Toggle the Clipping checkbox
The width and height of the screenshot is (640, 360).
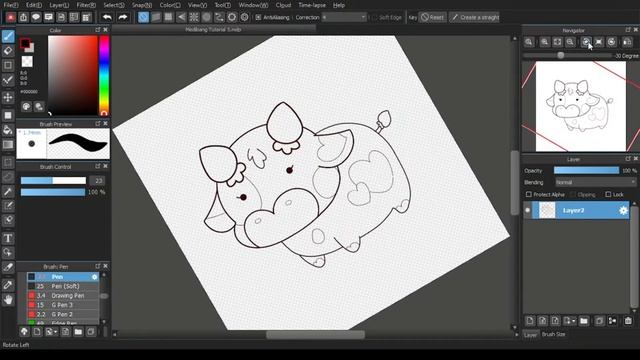tap(573, 194)
